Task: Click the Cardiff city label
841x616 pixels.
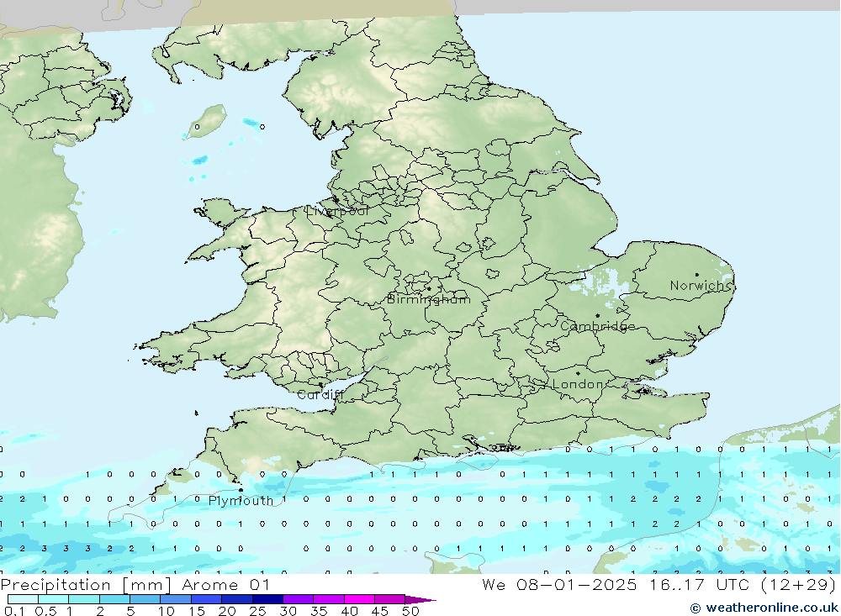Action: pos(319,395)
